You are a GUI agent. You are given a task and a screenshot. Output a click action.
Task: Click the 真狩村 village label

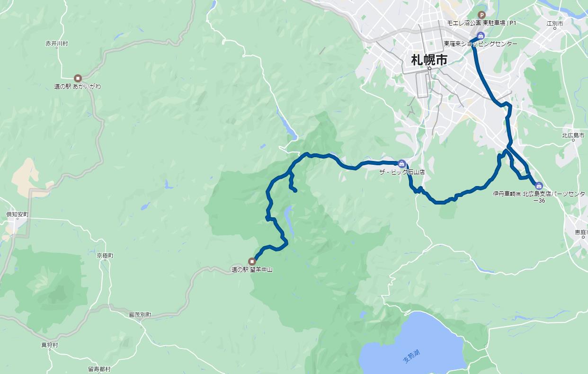[50, 345]
